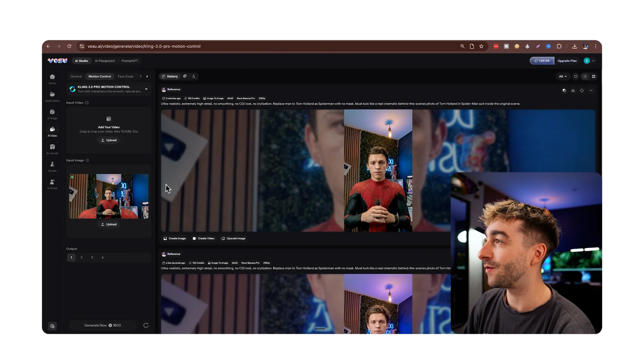Bookmark this page with the star icon
The width and height of the screenshot is (644, 362).
(481, 46)
